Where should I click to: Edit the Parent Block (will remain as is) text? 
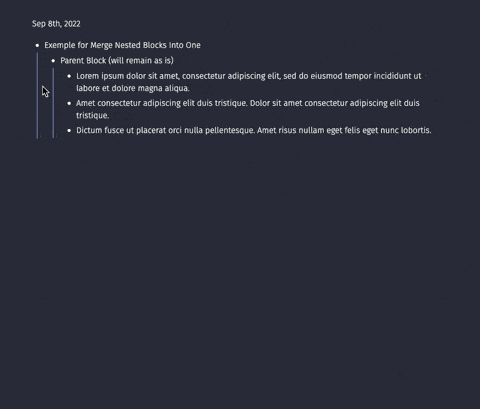coord(117,60)
